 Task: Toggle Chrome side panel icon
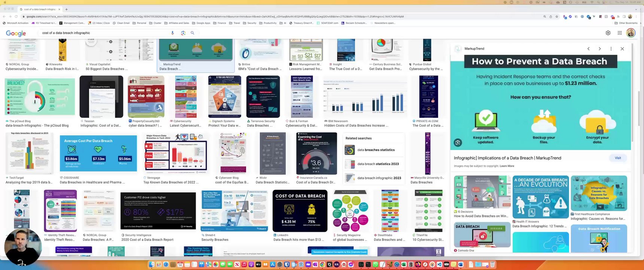(624, 16)
